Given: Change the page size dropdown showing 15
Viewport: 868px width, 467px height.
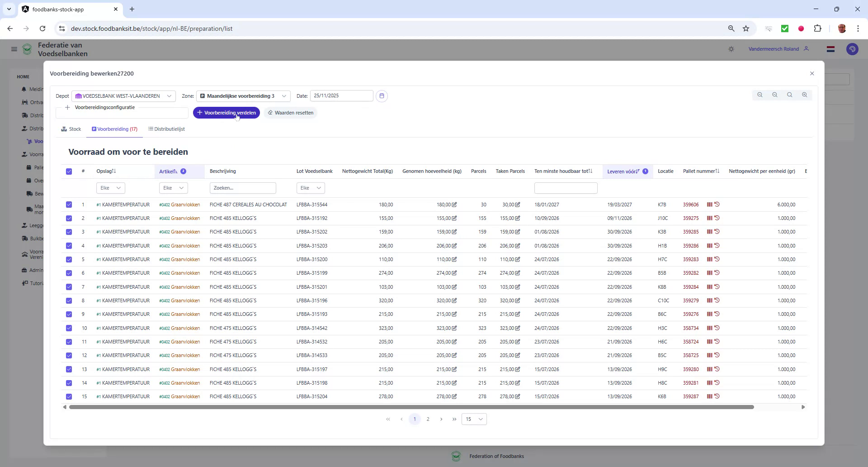Looking at the screenshot, I should pos(473,419).
